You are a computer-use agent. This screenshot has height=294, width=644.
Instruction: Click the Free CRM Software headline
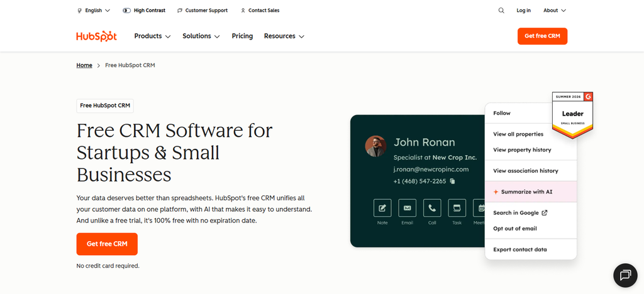175,153
